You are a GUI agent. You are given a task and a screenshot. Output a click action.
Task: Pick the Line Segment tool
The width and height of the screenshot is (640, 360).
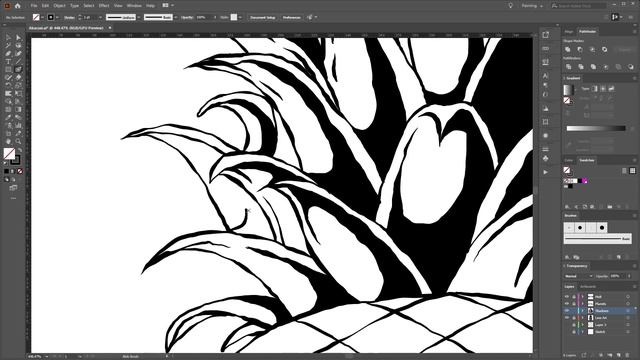coord(18,61)
